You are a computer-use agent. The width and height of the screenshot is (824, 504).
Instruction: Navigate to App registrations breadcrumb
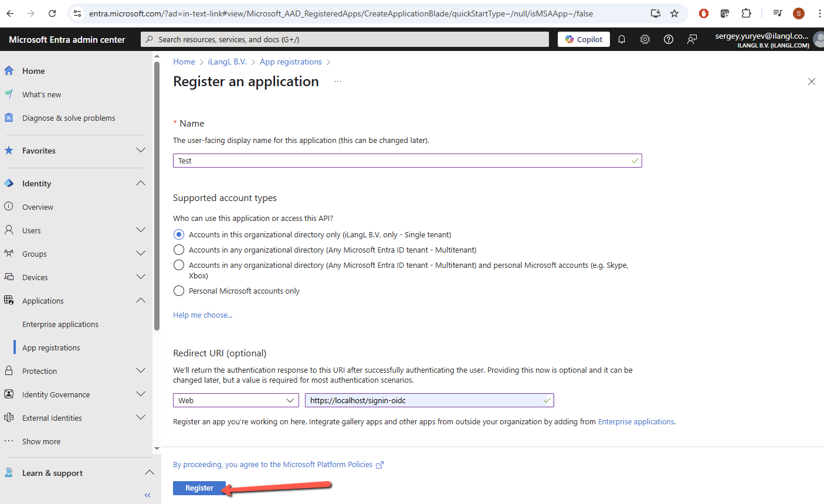[x=291, y=62]
